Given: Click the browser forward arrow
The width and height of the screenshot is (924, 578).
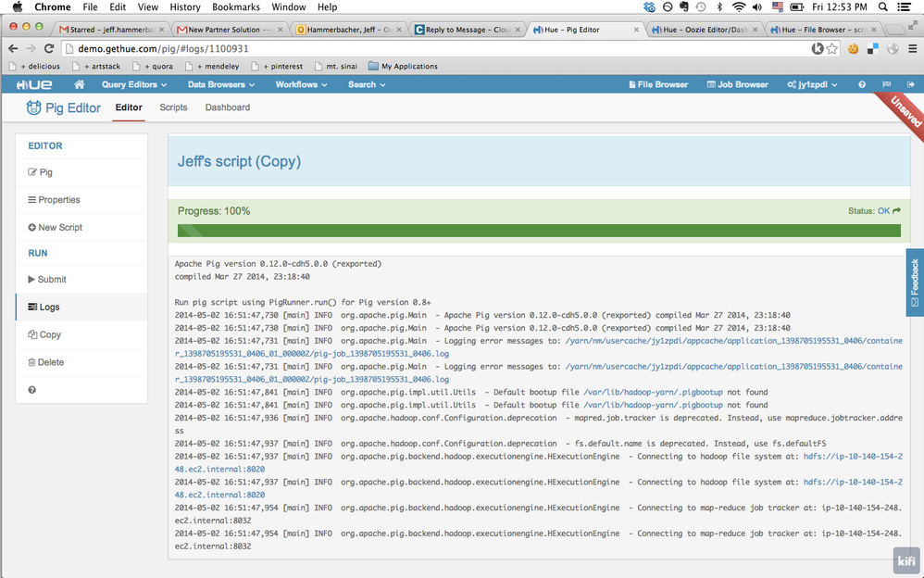Looking at the screenshot, I should [x=31, y=48].
